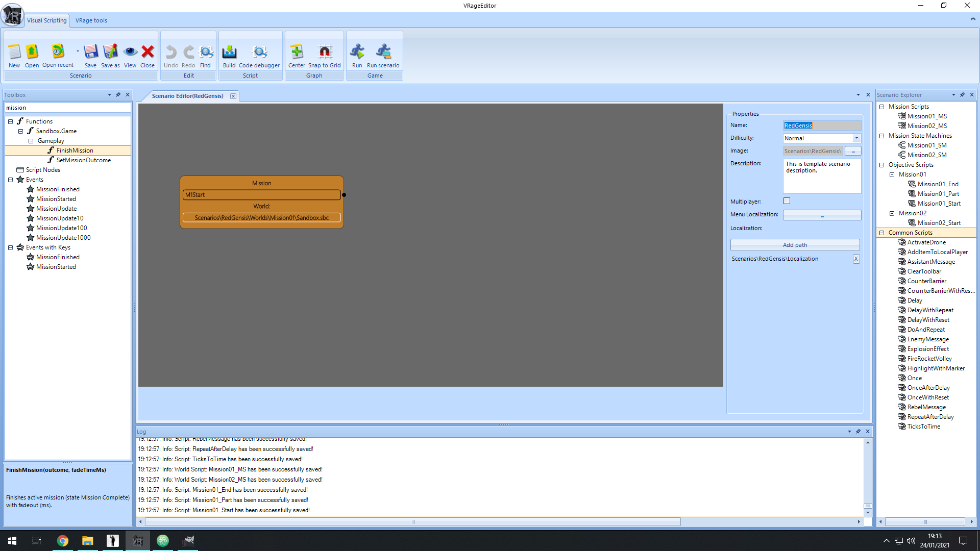
Task: Click the Log panel horizontal scrollbar
Action: point(412,521)
